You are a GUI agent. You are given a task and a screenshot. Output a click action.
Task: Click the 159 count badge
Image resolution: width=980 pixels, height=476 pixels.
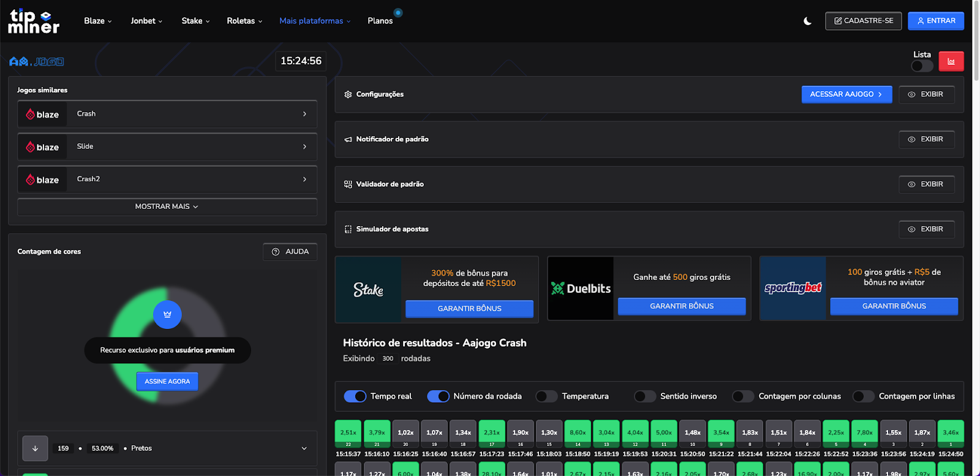63,448
